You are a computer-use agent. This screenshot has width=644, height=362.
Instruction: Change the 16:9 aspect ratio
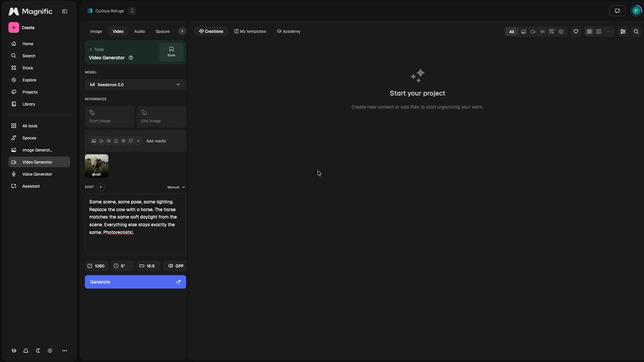pyautogui.click(x=148, y=266)
